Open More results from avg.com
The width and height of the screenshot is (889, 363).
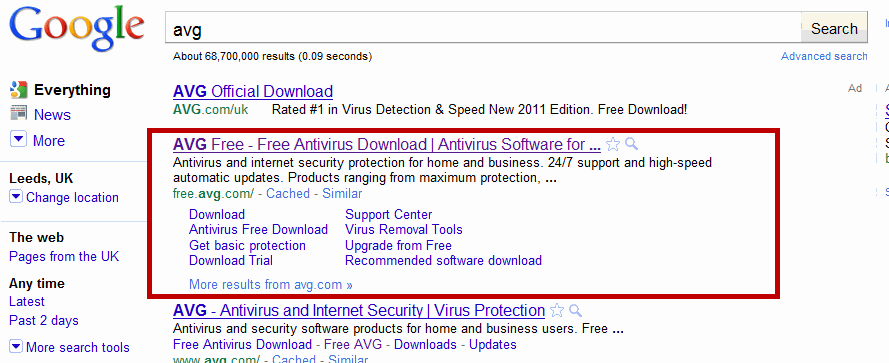270,284
